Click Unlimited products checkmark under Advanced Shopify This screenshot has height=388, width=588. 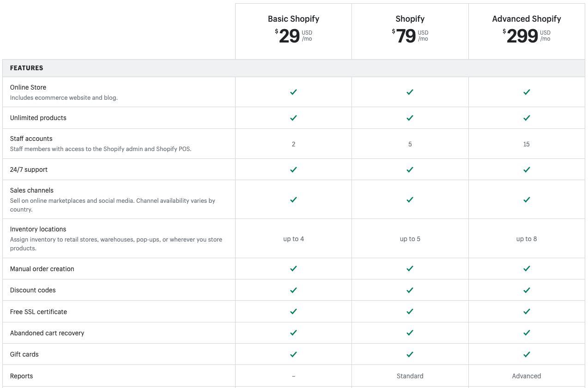coord(527,118)
